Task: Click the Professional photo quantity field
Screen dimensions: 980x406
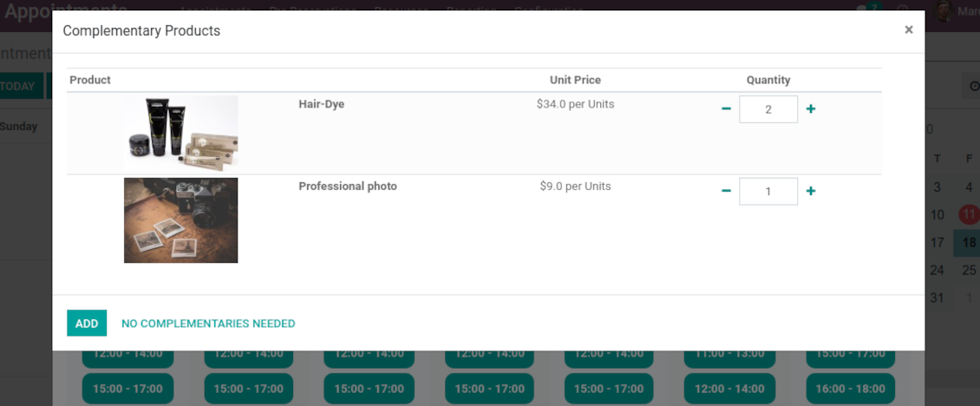Action: (768, 192)
